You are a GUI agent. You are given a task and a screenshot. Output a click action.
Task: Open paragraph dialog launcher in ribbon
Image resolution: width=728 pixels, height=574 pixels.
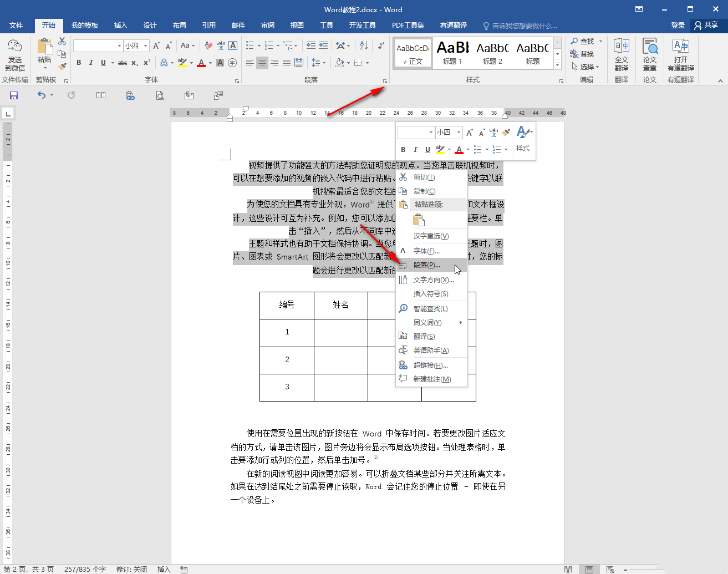pos(385,82)
